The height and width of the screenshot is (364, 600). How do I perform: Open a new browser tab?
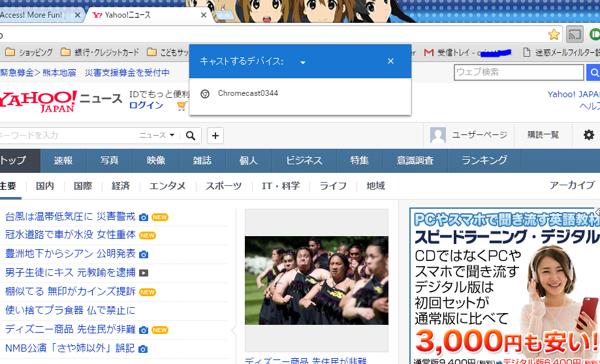pyautogui.click(x=226, y=15)
